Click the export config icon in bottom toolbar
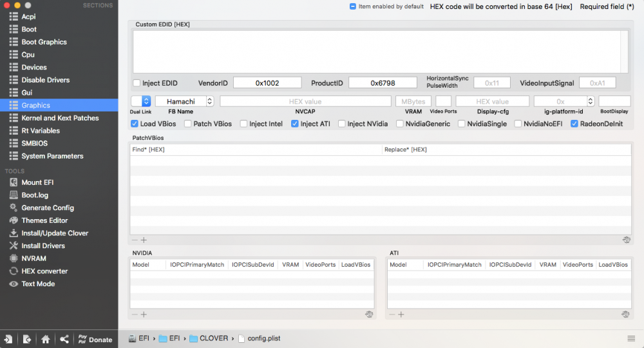The image size is (644, 348). 27,340
